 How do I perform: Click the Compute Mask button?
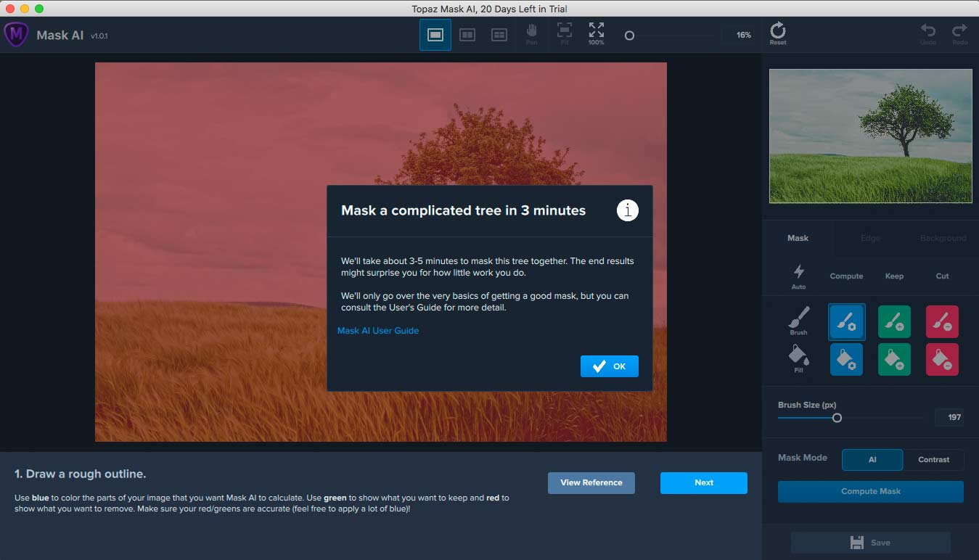point(871,491)
